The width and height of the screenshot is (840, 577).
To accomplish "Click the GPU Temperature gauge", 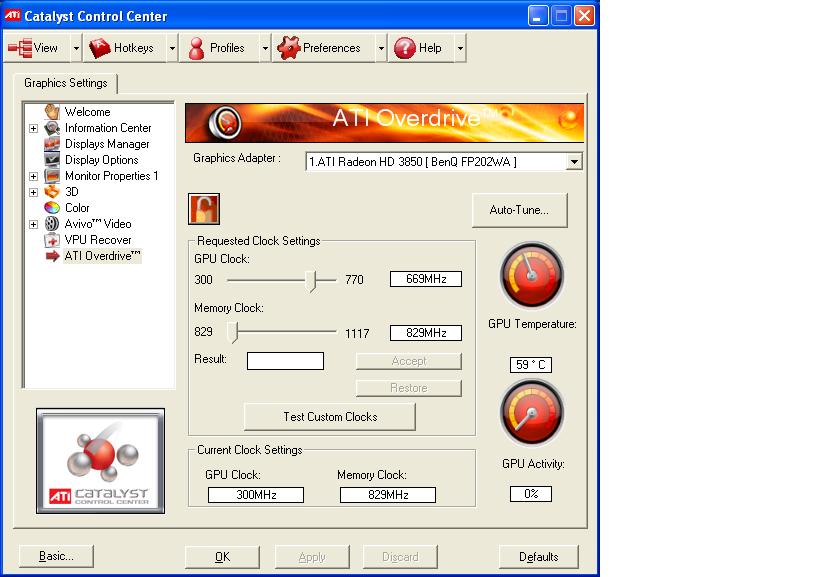I will tap(531, 275).
